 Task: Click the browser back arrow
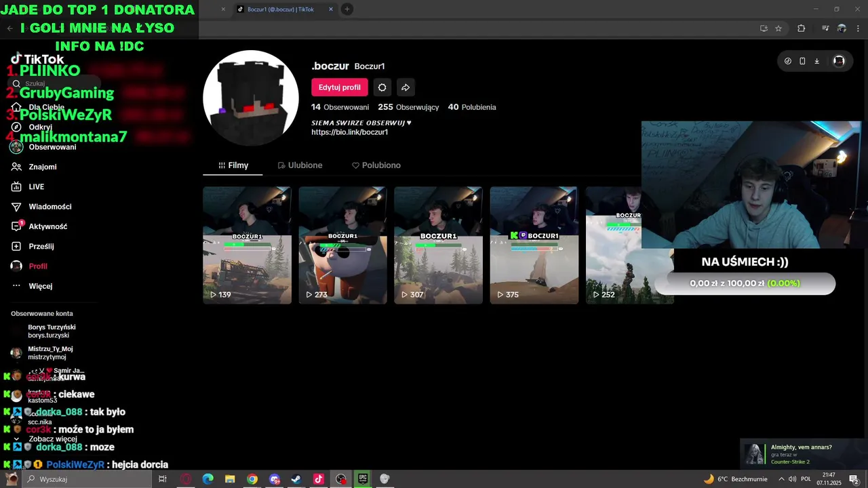9,28
